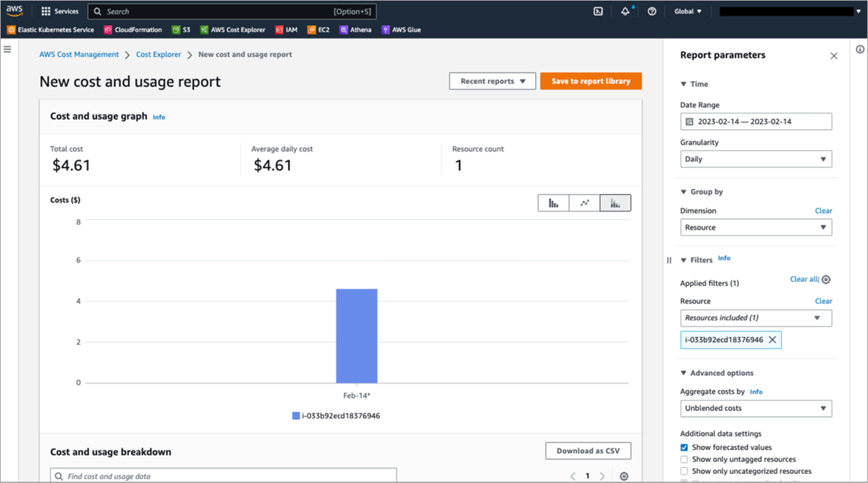
Task: Launch CloudShell from the top bar
Action: point(598,11)
